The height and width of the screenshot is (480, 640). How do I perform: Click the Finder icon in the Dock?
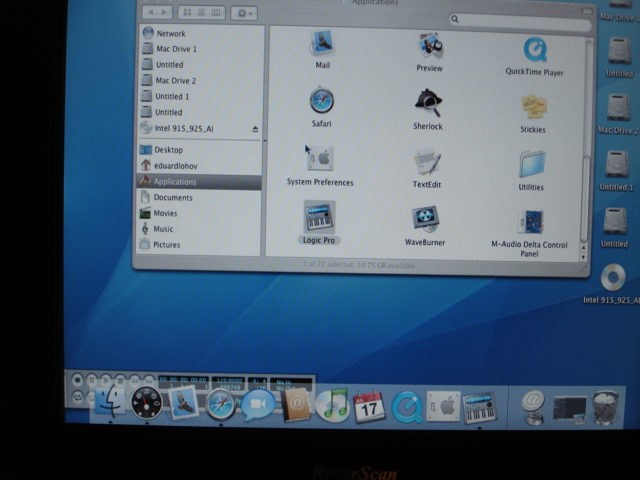[110, 403]
